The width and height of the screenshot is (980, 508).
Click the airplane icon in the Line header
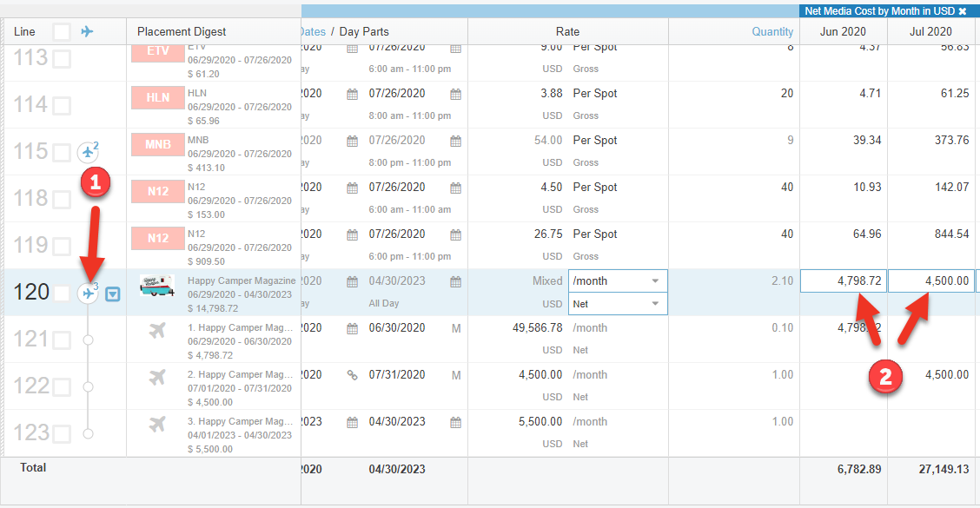pyautogui.click(x=87, y=31)
